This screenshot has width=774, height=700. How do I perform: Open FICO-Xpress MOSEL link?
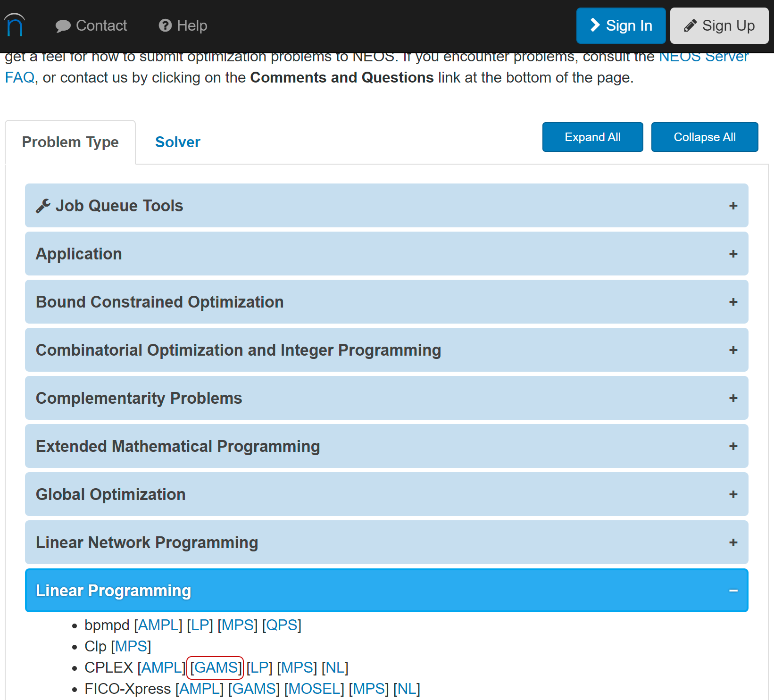[x=314, y=689]
